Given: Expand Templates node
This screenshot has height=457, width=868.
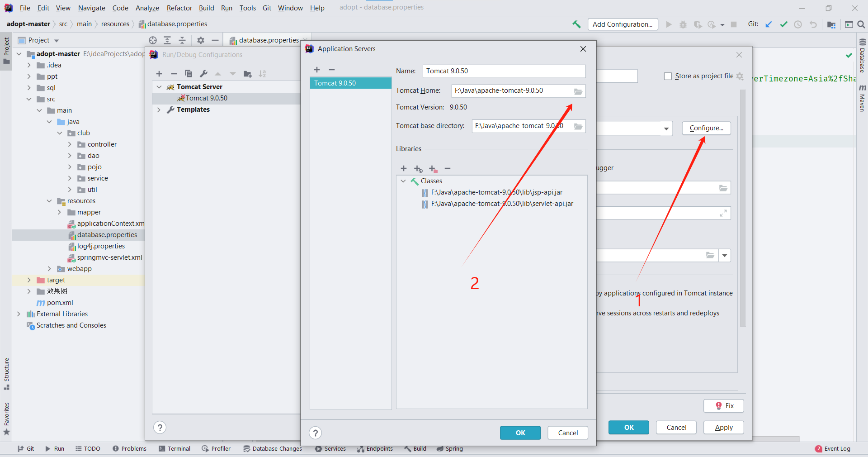Looking at the screenshot, I should [159, 109].
